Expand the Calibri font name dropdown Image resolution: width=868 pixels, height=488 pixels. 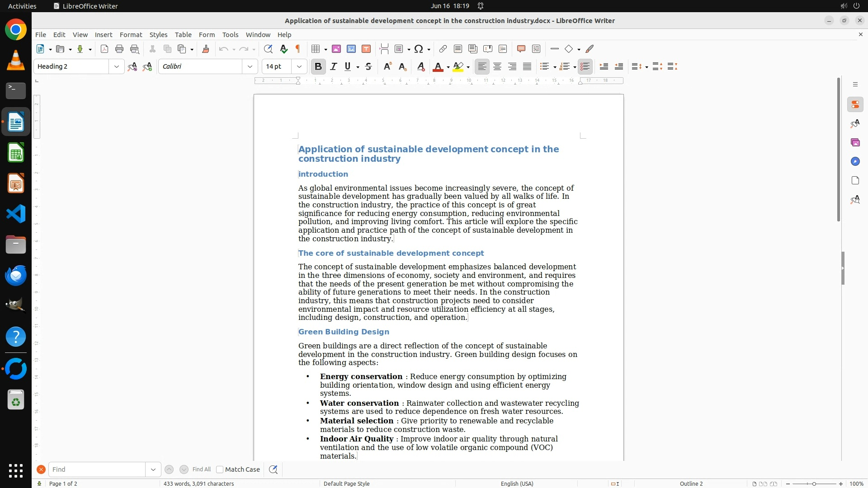250,67
